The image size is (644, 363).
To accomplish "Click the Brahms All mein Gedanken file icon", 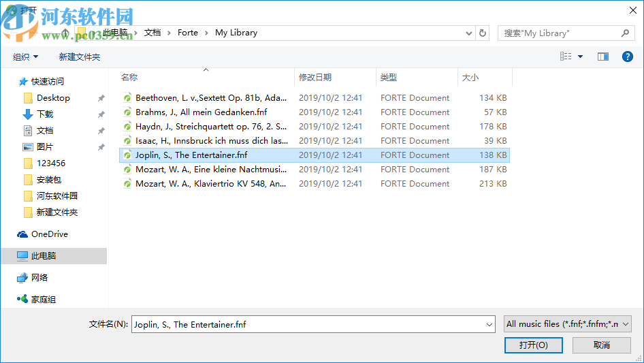I will [x=127, y=112].
